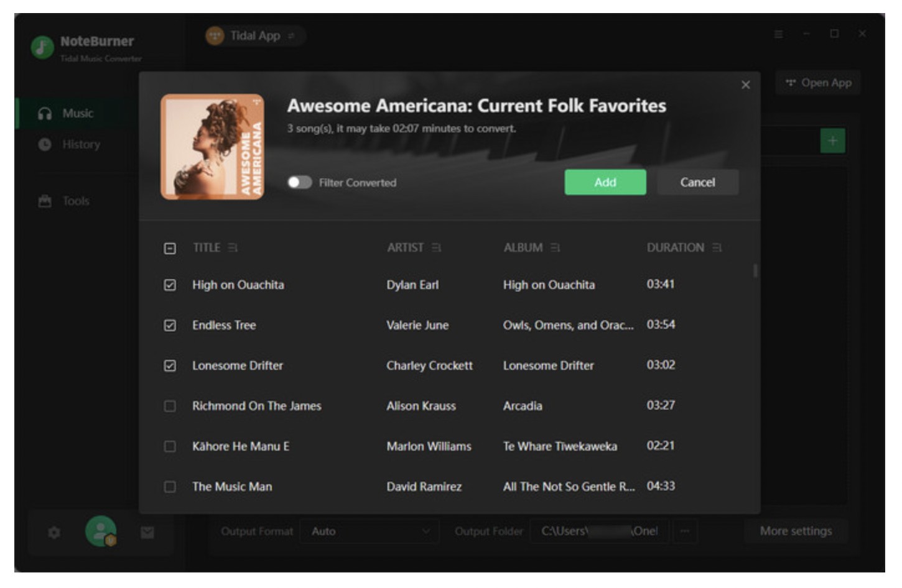
Task: Sort by ARTIST column icon
Action: (x=436, y=247)
